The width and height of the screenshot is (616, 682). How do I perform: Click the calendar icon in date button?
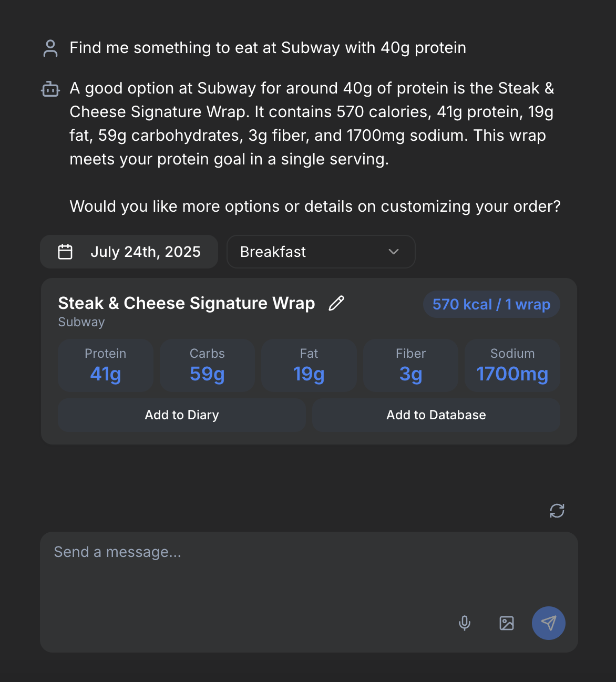click(x=65, y=252)
